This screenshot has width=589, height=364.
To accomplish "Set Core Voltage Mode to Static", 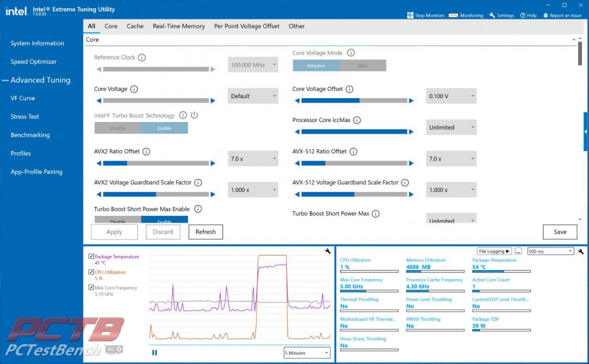I will click(363, 66).
